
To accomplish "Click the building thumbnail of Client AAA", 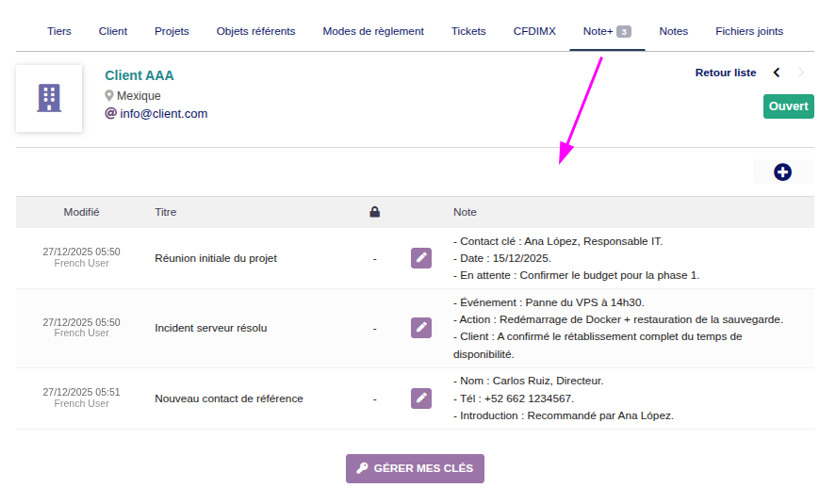I will click(x=49, y=98).
